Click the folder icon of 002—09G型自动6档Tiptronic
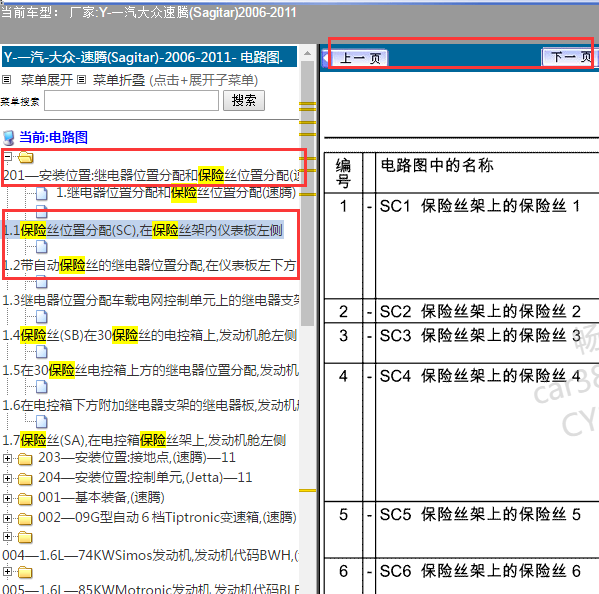Screen dimensions: 599x594 [25, 519]
